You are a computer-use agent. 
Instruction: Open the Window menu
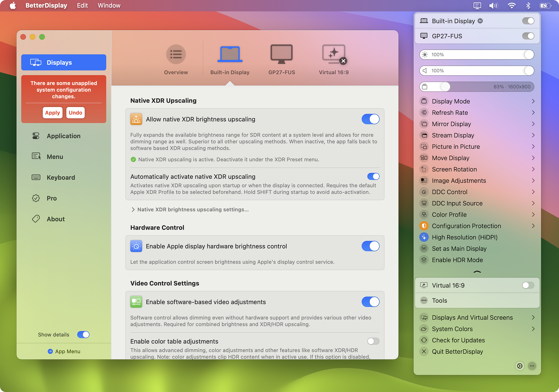tap(109, 5)
